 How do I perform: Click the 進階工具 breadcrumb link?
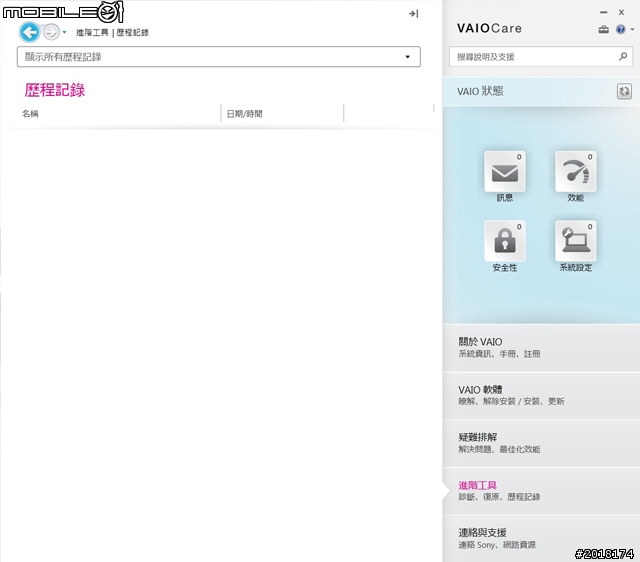click(92, 33)
